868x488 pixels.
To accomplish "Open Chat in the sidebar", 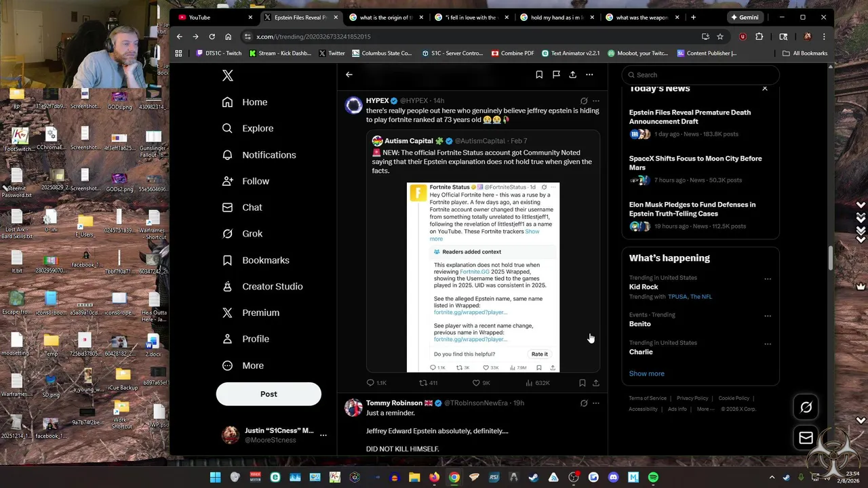I will coord(242,207).
